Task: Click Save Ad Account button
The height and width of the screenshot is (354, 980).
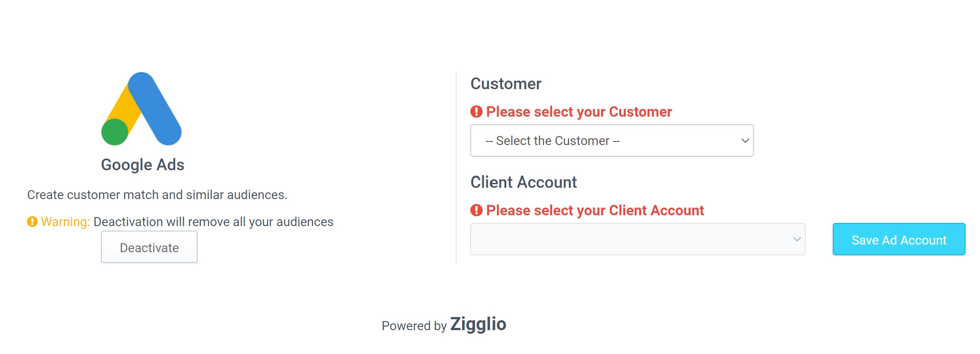Action: [898, 240]
